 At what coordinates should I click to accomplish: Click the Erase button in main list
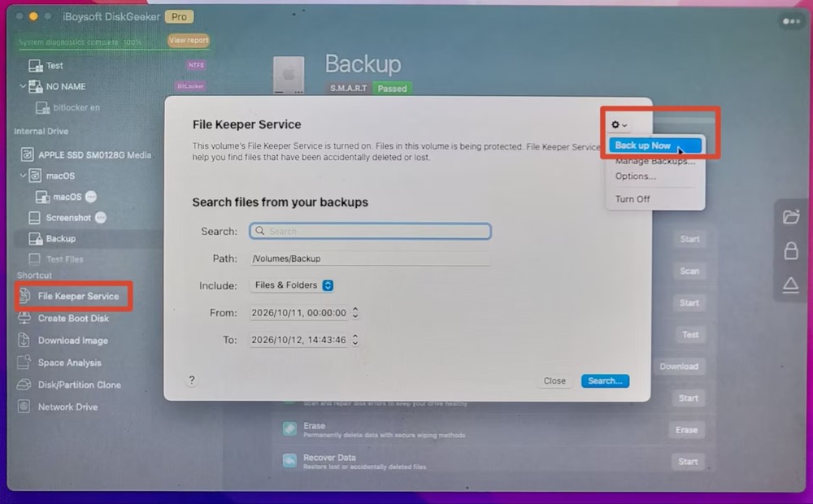[686, 430]
